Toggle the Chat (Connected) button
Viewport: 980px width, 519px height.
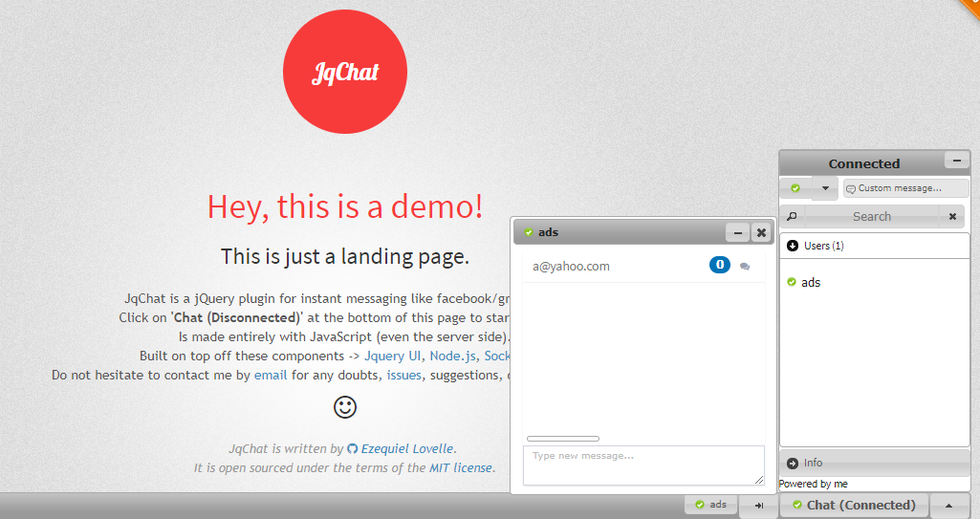pyautogui.click(x=854, y=506)
